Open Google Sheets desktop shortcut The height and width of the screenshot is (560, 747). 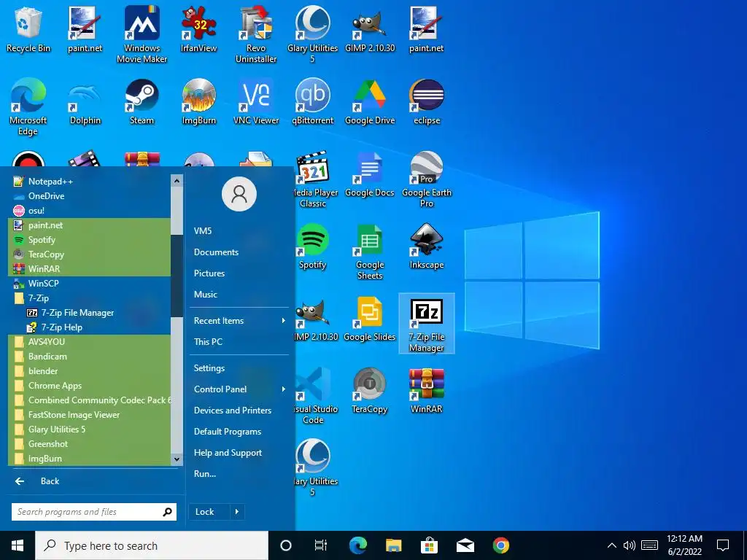tap(370, 252)
